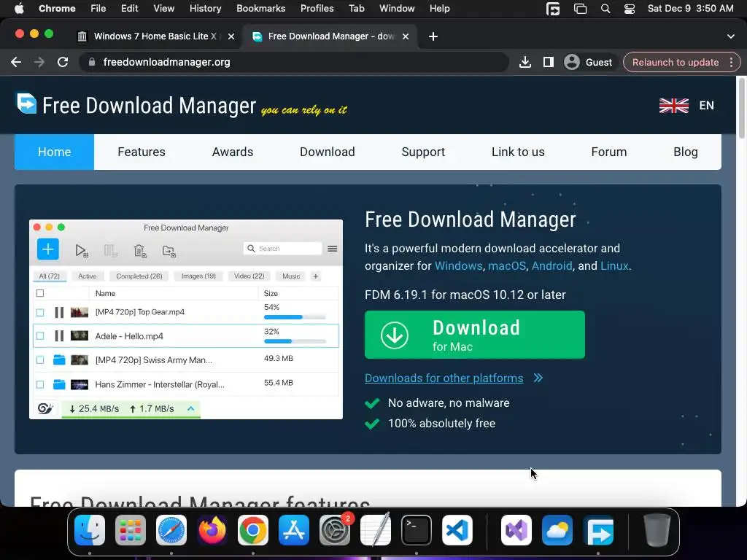Go to the Awards nav tab
The width and height of the screenshot is (747, 560).
[x=233, y=152]
